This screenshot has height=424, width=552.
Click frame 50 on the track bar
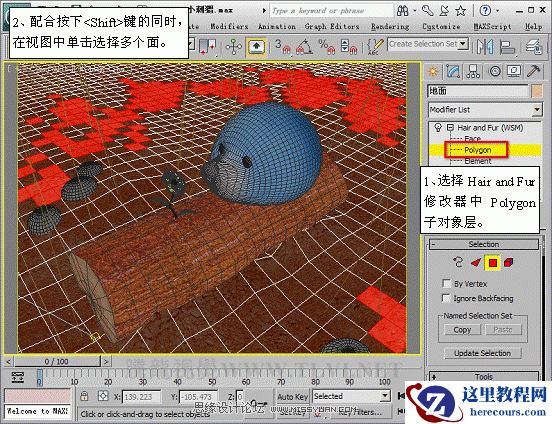point(212,378)
